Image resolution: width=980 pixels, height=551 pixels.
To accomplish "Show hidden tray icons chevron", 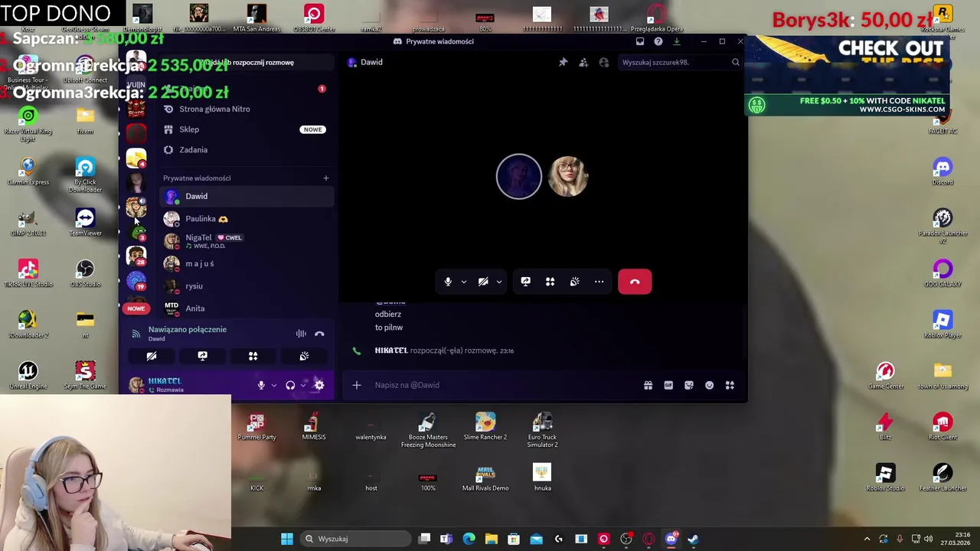I will pos(867,539).
